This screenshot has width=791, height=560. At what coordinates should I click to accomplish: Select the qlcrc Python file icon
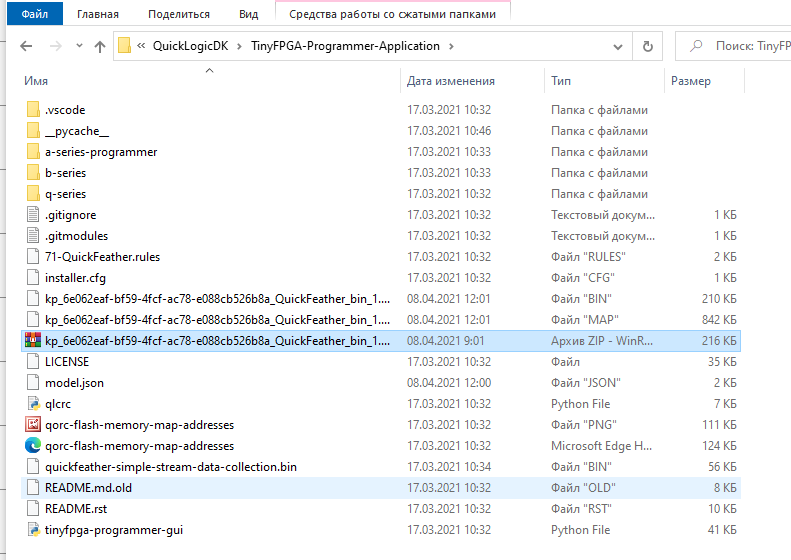click(x=33, y=404)
